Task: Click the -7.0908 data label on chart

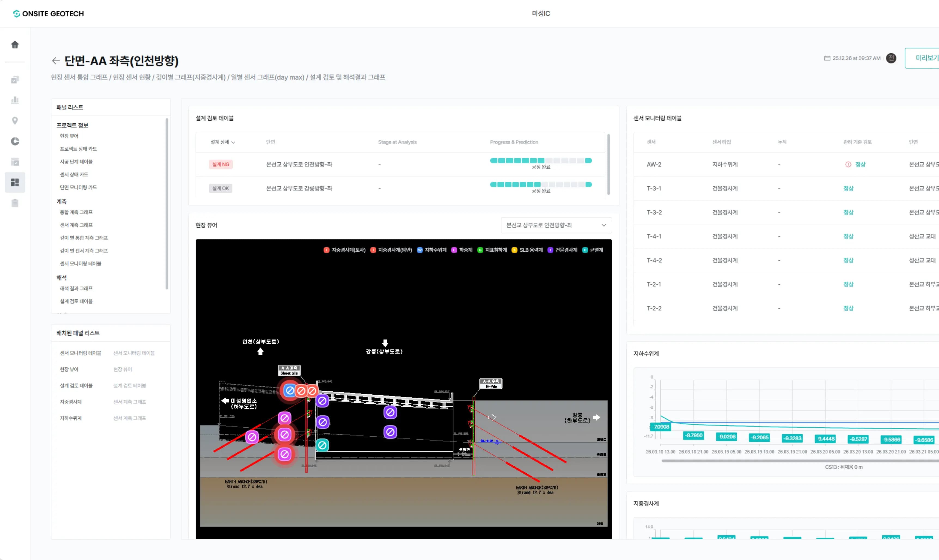Action: (660, 427)
